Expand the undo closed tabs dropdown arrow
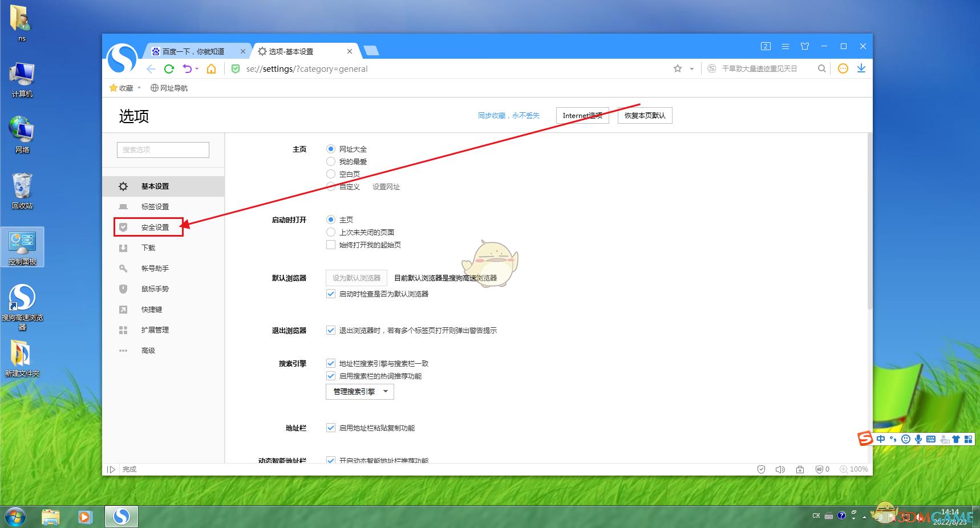 [x=197, y=69]
